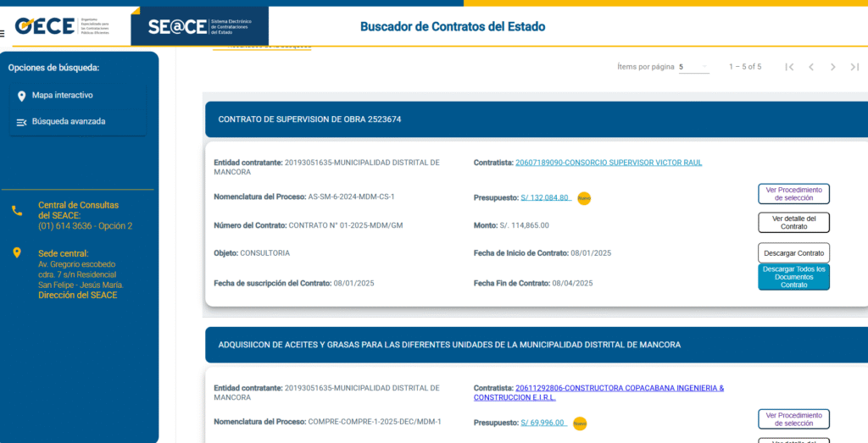The height and width of the screenshot is (443, 868).
Task: Click the Búsqueda avanzada filter icon
Action: [21, 122]
